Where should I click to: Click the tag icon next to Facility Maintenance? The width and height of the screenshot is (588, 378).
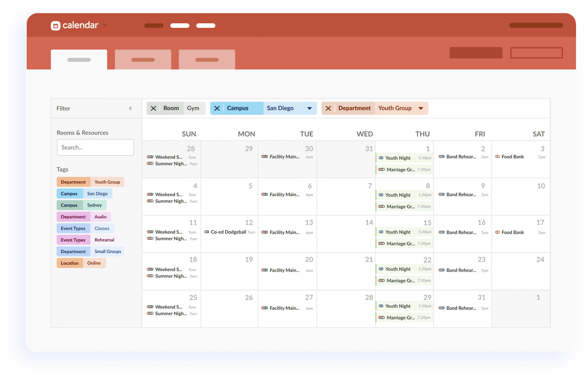(264, 157)
